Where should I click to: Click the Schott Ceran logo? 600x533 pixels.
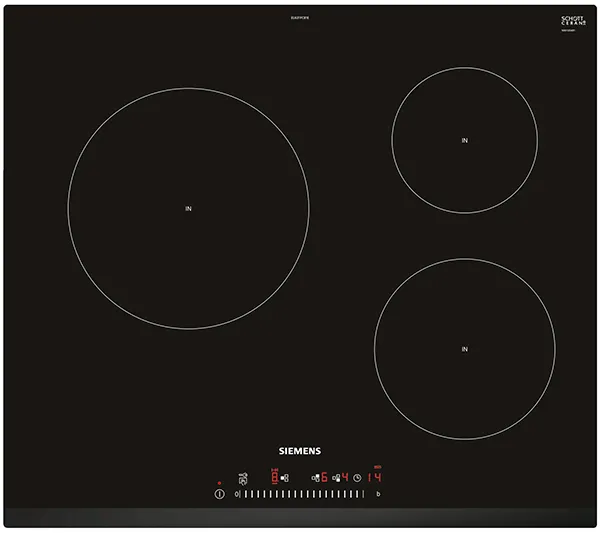tap(573, 20)
